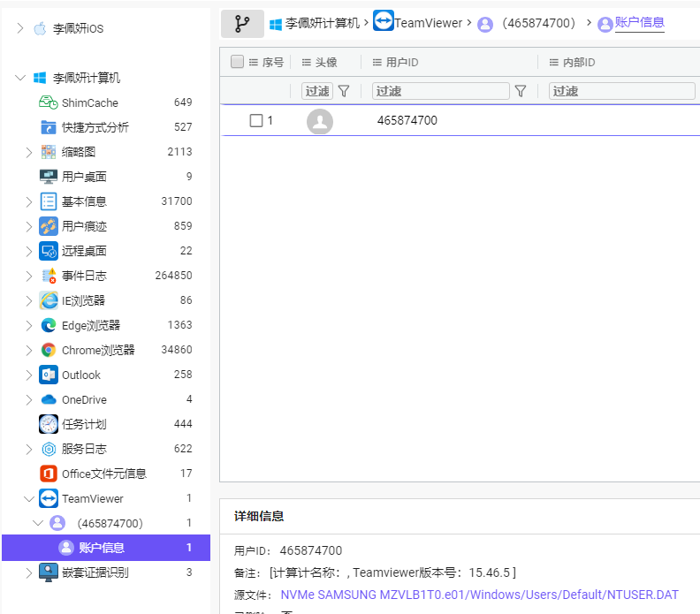Click the 头像 column header

pyautogui.click(x=326, y=63)
